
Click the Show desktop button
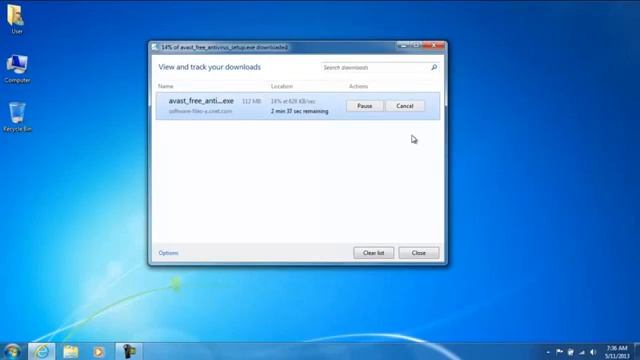637,352
